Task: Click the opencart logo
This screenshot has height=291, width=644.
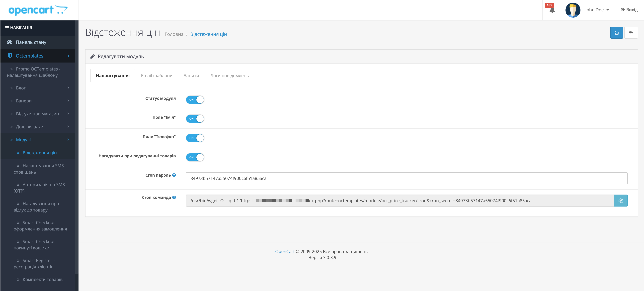Action: [38, 10]
